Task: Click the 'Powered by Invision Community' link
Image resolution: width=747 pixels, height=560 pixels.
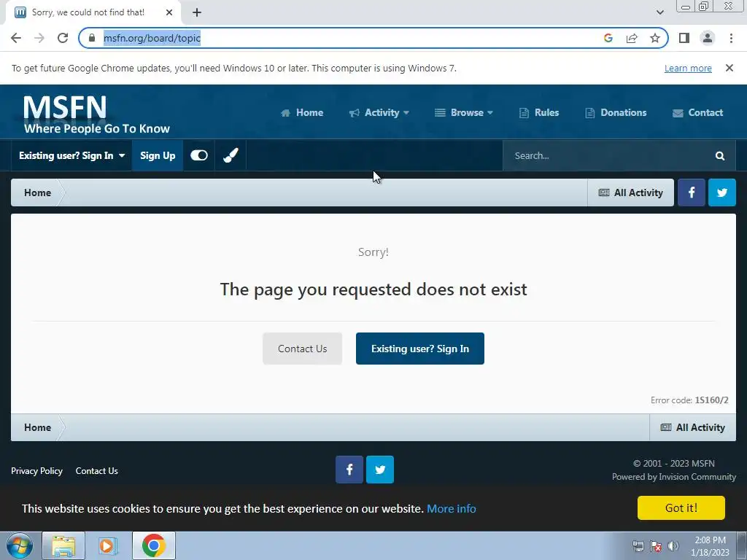Action: pyautogui.click(x=673, y=477)
